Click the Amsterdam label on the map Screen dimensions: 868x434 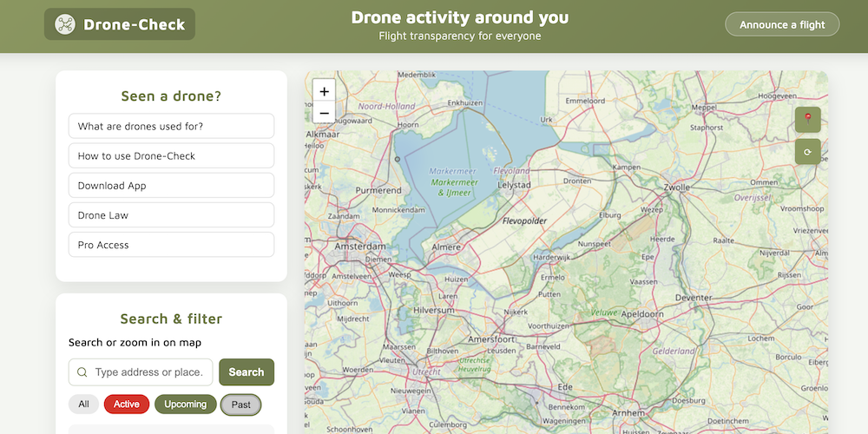(360, 247)
